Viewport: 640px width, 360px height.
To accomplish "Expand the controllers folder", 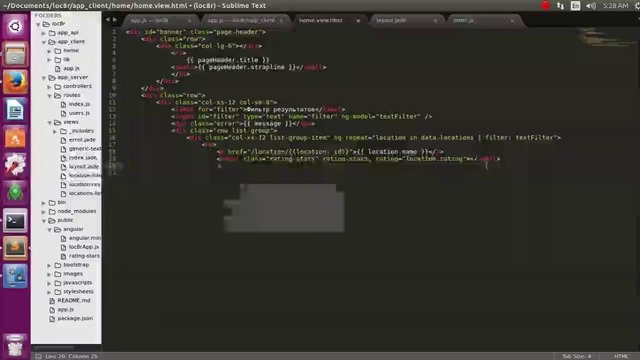I will [50, 87].
